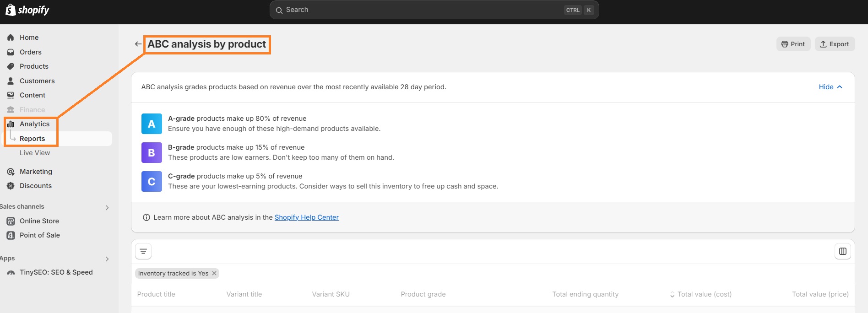Open Live View under Analytics
868x313 pixels.
[x=35, y=153]
